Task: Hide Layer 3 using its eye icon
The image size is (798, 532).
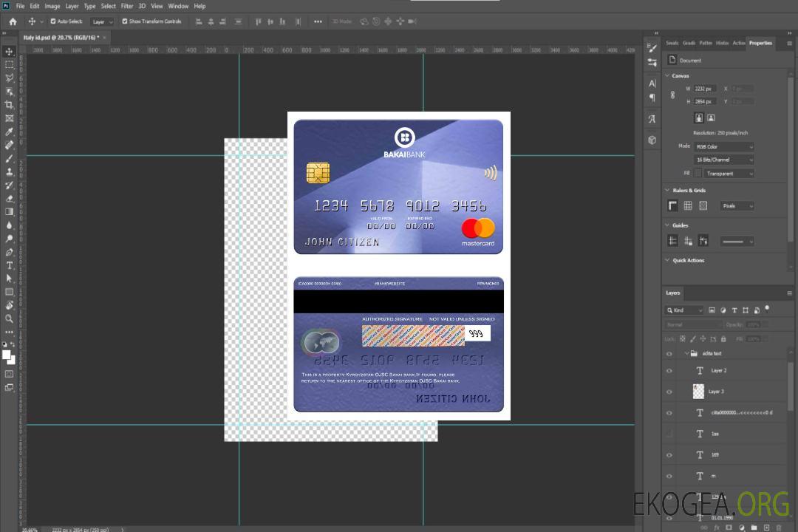Action: (x=669, y=392)
